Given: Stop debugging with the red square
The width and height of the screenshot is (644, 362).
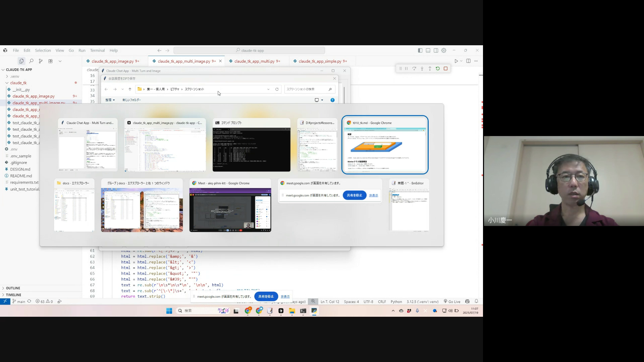Looking at the screenshot, I should click(445, 68).
